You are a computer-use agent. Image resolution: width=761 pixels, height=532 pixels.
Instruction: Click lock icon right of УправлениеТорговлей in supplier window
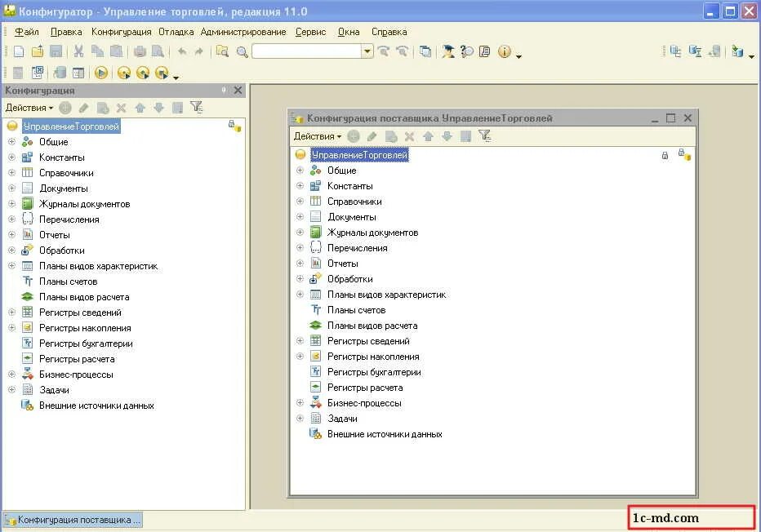click(x=665, y=155)
